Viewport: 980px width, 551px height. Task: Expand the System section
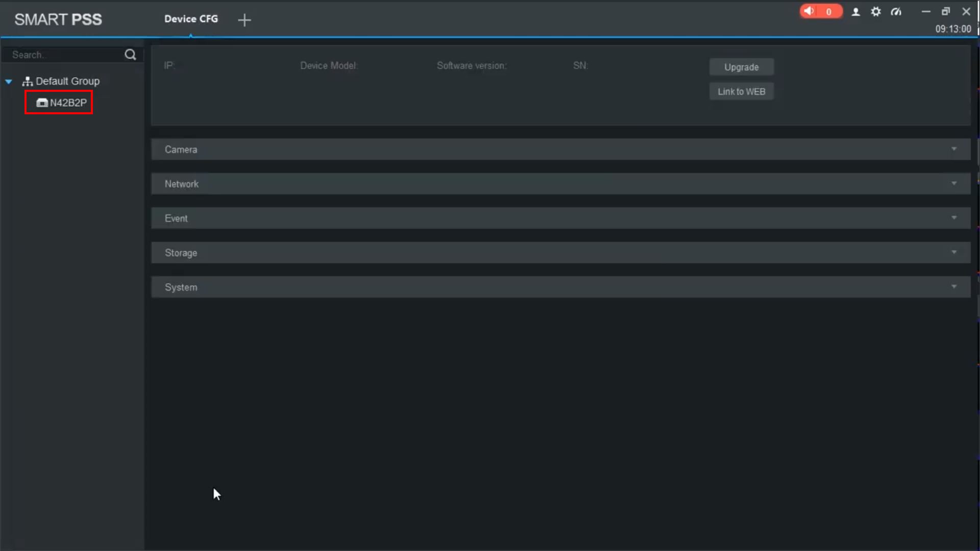click(560, 287)
